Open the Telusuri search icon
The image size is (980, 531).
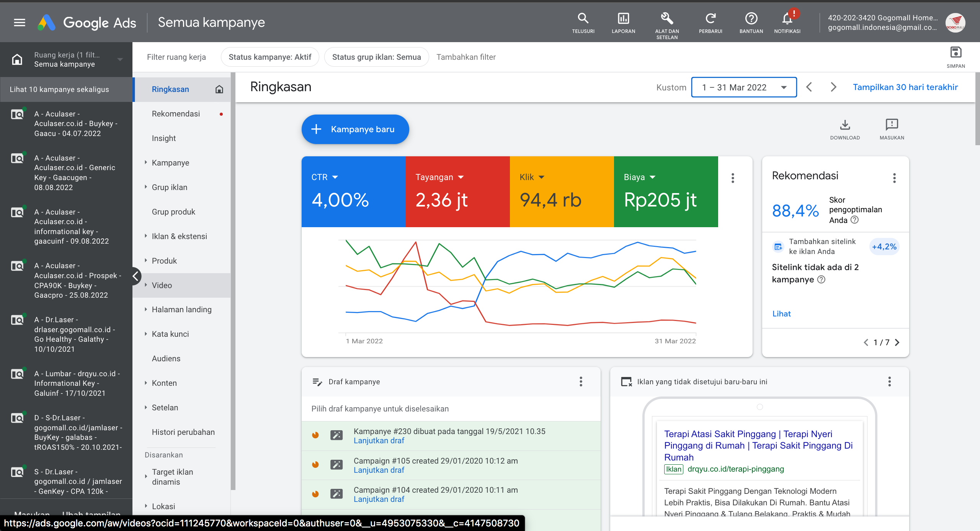click(x=583, y=18)
